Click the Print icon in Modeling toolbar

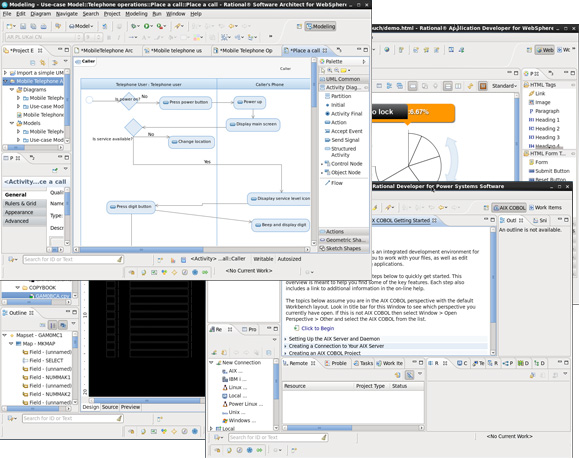click(44, 26)
